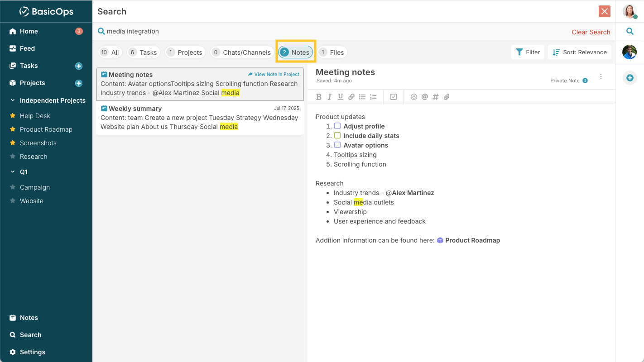The image size is (644, 362).
Task: Apply italic formatting in note toolbar
Action: click(x=330, y=97)
